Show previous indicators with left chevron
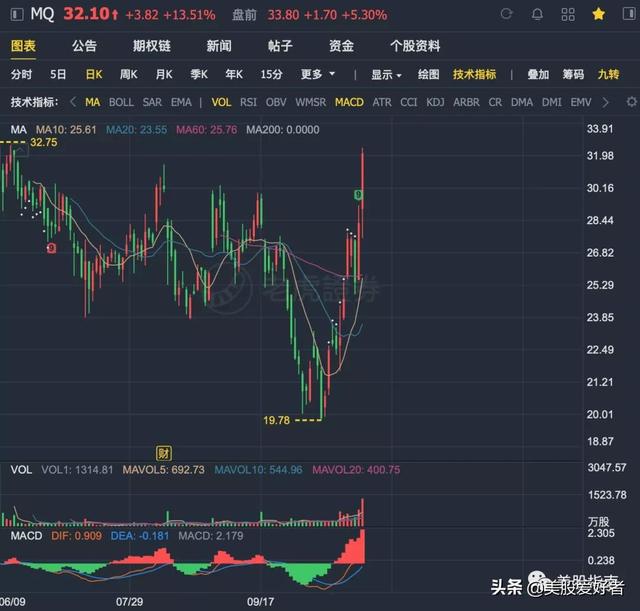The height and width of the screenshot is (611, 640). point(73,102)
